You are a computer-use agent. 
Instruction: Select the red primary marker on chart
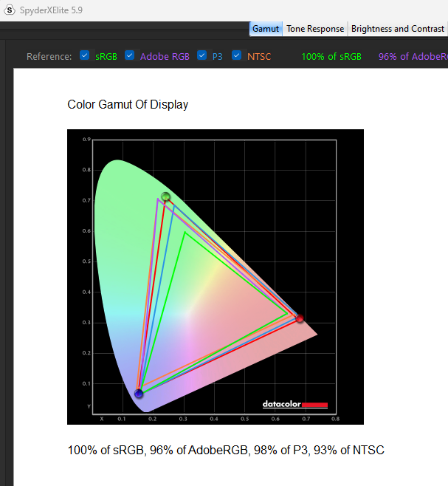pyautogui.click(x=300, y=318)
